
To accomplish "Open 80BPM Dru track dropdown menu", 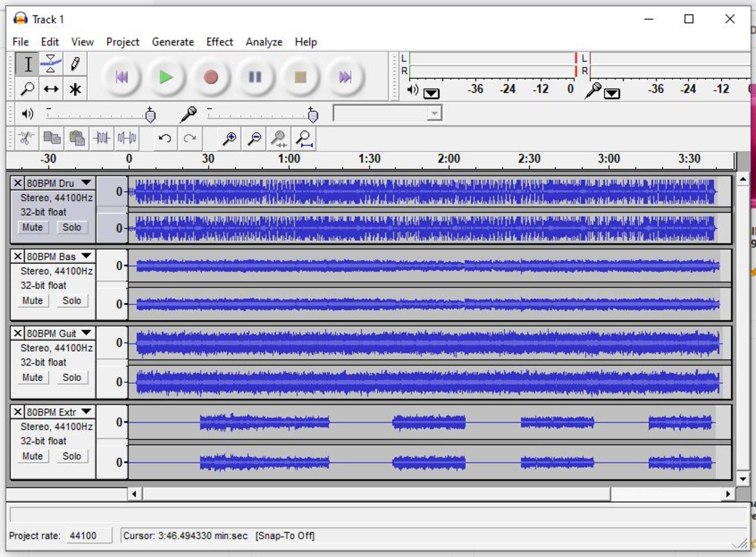I will click(86, 183).
